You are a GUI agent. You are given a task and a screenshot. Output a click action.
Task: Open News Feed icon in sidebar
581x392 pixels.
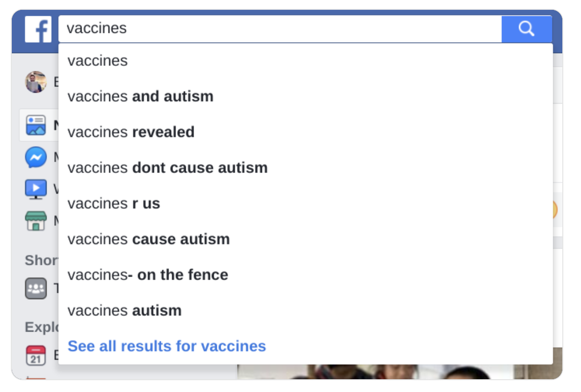click(x=36, y=125)
